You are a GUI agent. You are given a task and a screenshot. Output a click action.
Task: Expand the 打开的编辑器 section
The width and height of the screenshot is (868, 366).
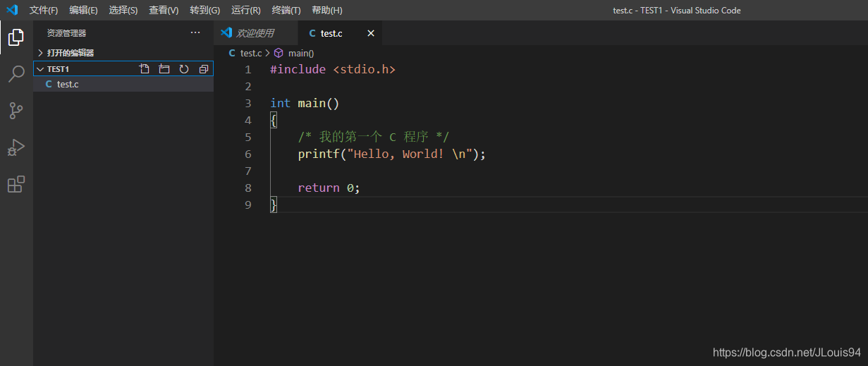(x=123, y=53)
